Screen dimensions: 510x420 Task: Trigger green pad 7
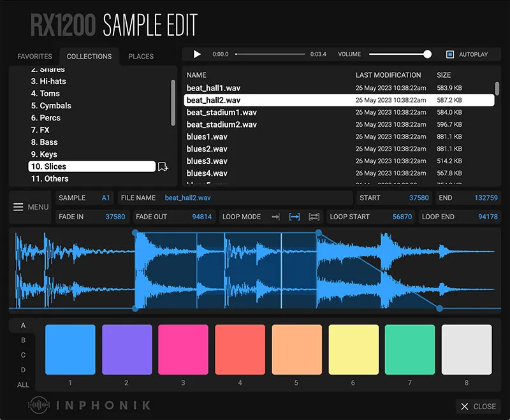coord(410,349)
